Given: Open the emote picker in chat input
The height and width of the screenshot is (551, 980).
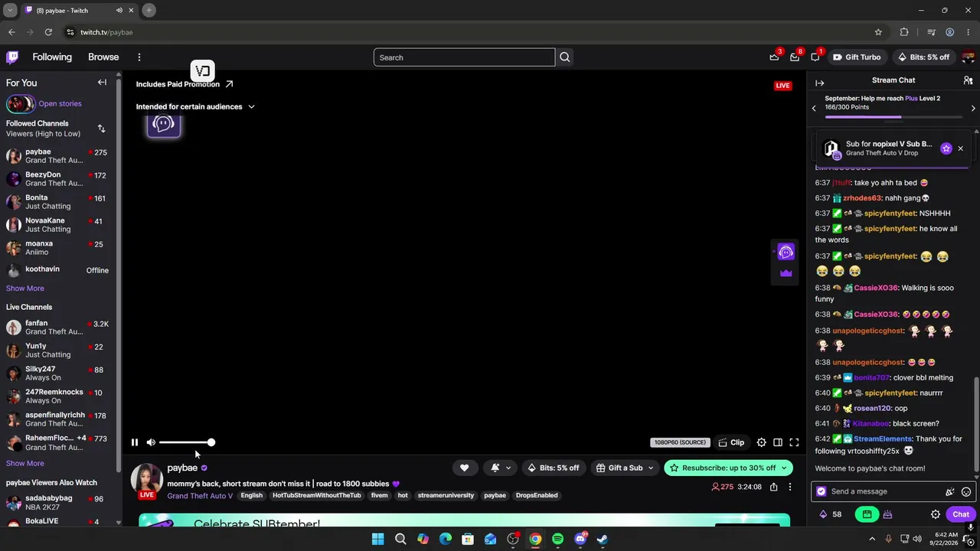Looking at the screenshot, I should point(966,492).
